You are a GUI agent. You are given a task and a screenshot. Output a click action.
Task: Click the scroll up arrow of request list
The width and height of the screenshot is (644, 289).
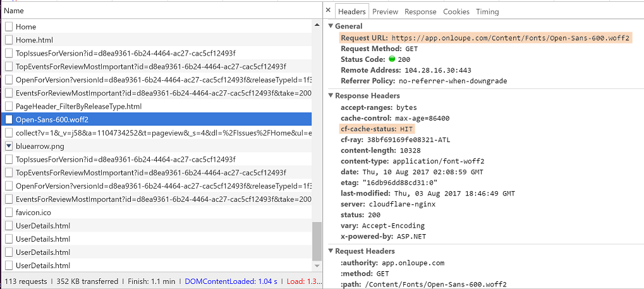click(317, 25)
